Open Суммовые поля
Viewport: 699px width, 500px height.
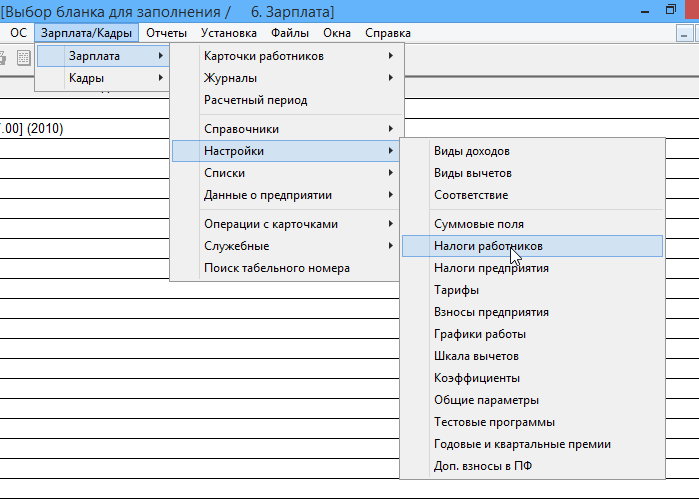coord(532,224)
